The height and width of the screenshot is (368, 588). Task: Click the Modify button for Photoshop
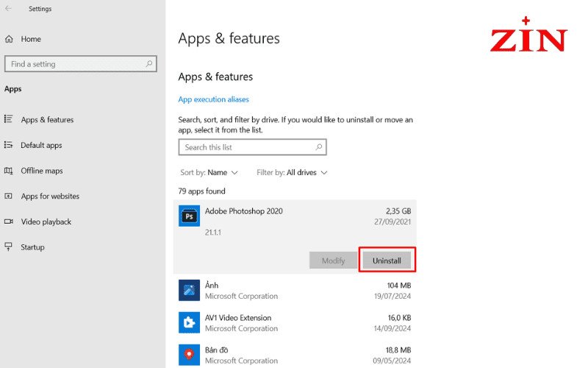coord(333,261)
